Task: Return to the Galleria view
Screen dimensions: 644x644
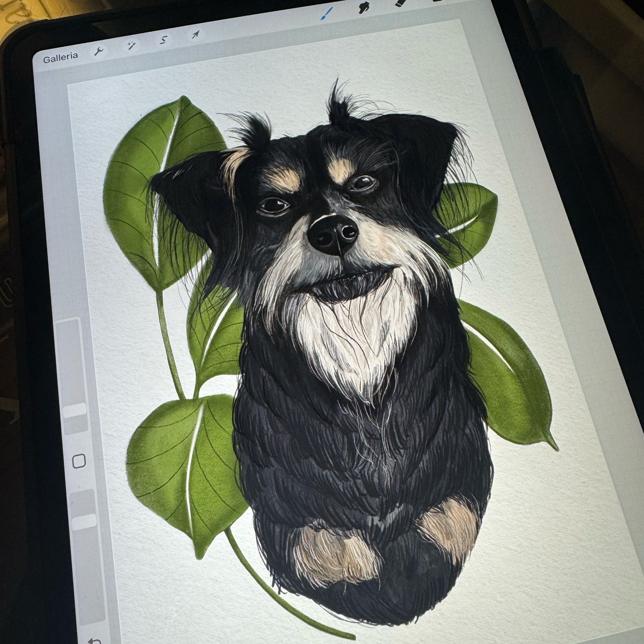Action: click(x=60, y=57)
